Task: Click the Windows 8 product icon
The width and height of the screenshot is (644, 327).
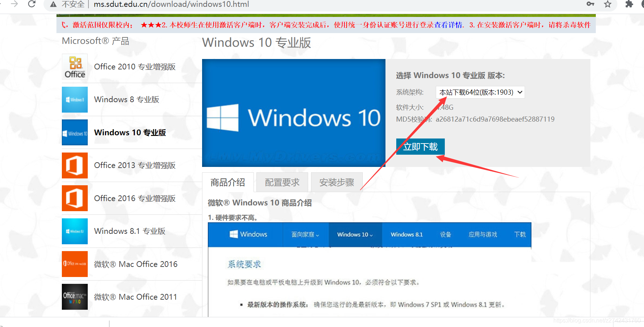Action: tap(75, 100)
